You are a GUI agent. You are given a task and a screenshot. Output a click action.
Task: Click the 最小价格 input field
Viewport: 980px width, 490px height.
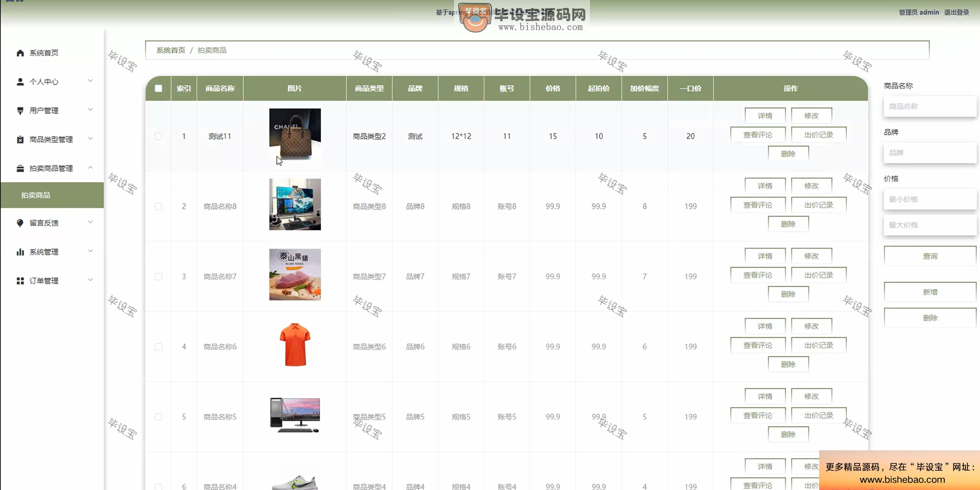pos(930,199)
